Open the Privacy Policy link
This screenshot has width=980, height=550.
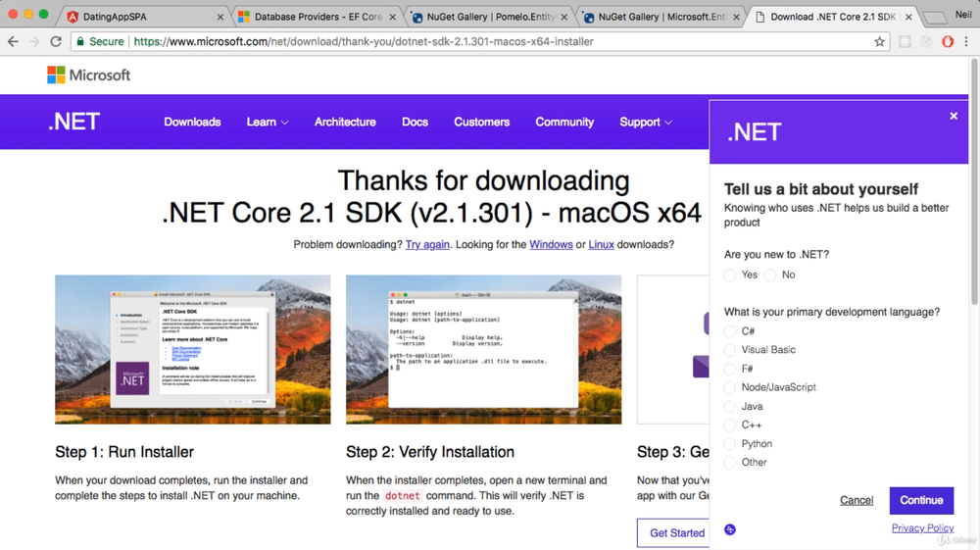point(922,528)
